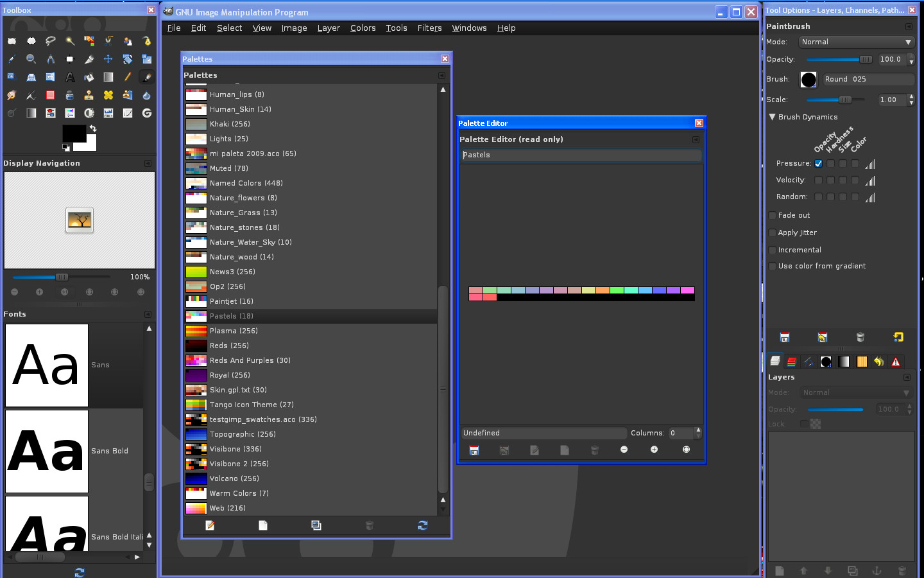Viewport: 924px width, 578px height.
Task: Open the Colors menu
Action: click(x=363, y=28)
